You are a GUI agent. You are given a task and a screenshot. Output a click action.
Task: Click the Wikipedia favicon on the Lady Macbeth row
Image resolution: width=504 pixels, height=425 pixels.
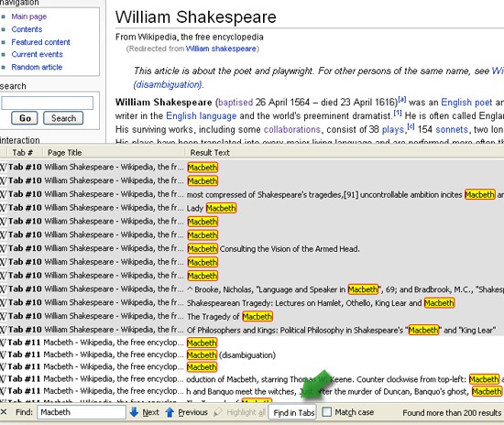[x=4, y=208]
